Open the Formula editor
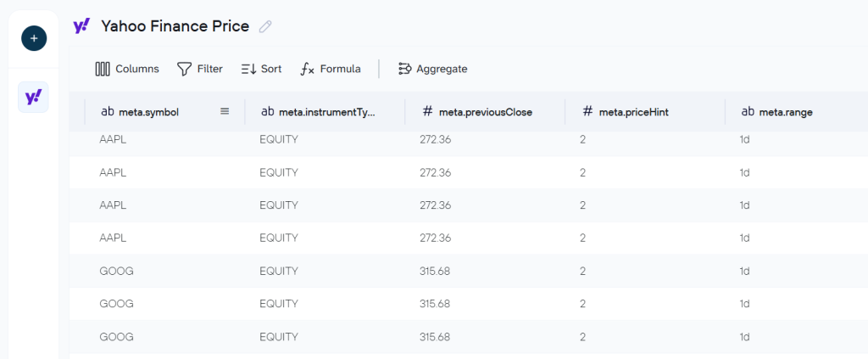The height and width of the screenshot is (359, 868). click(331, 69)
